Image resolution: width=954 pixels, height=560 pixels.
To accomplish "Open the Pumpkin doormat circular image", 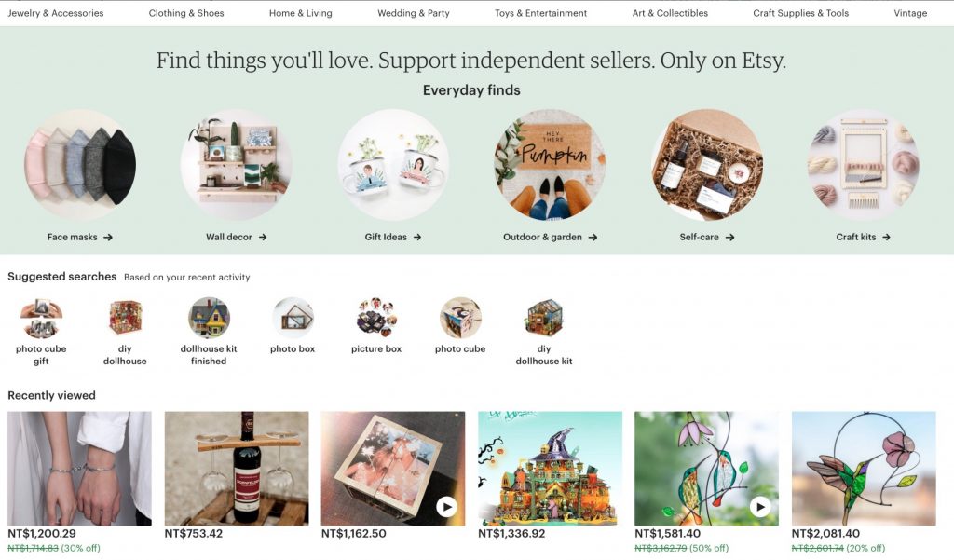I will pyautogui.click(x=550, y=165).
